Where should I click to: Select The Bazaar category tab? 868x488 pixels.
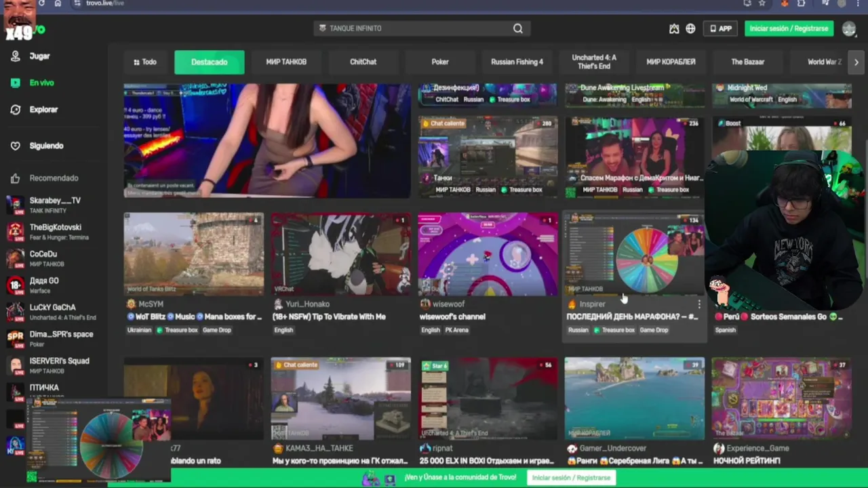click(748, 62)
